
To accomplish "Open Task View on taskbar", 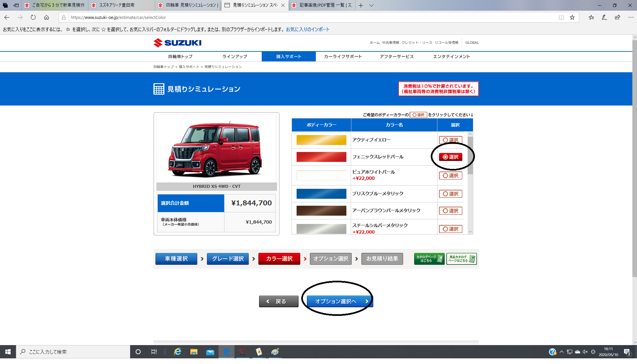I will 154,352.
